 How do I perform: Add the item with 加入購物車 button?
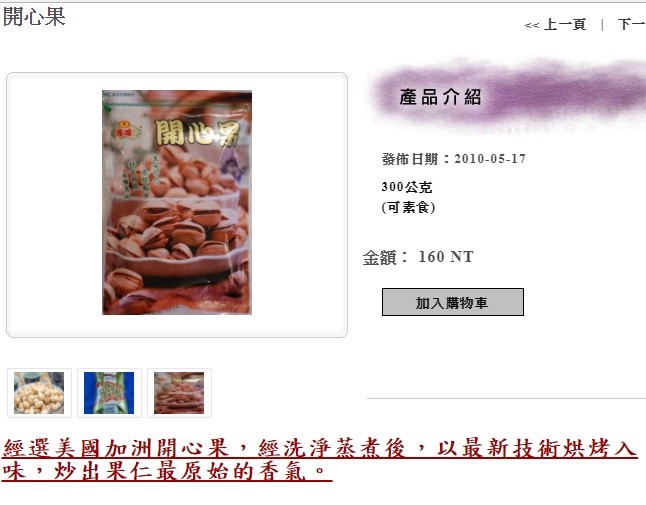coord(453,302)
